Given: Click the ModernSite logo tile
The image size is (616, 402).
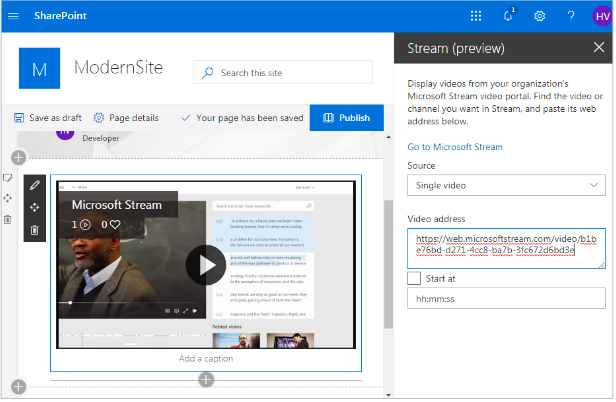Looking at the screenshot, I should pyautogui.click(x=40, y=69).
